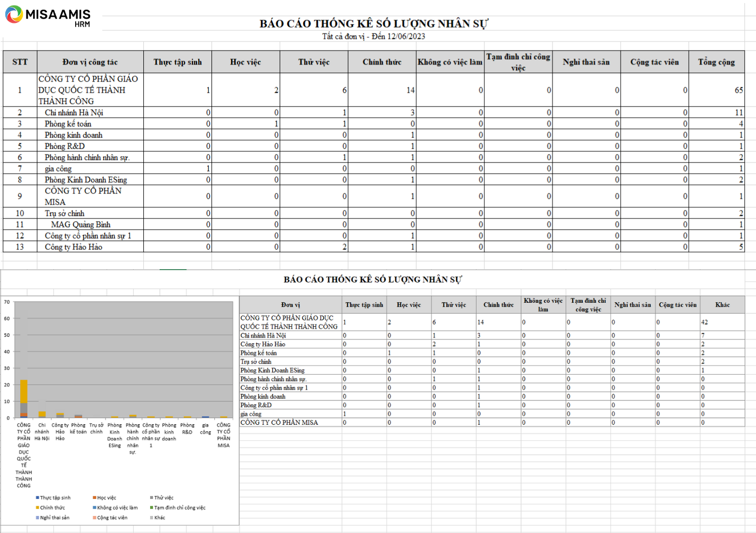Select the STT column header
The height and width of the screenshot is (533, 756).
20,62
